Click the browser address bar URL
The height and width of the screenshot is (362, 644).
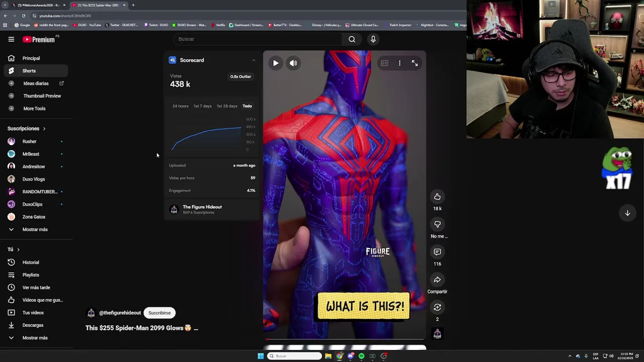[x=65, y=16]
